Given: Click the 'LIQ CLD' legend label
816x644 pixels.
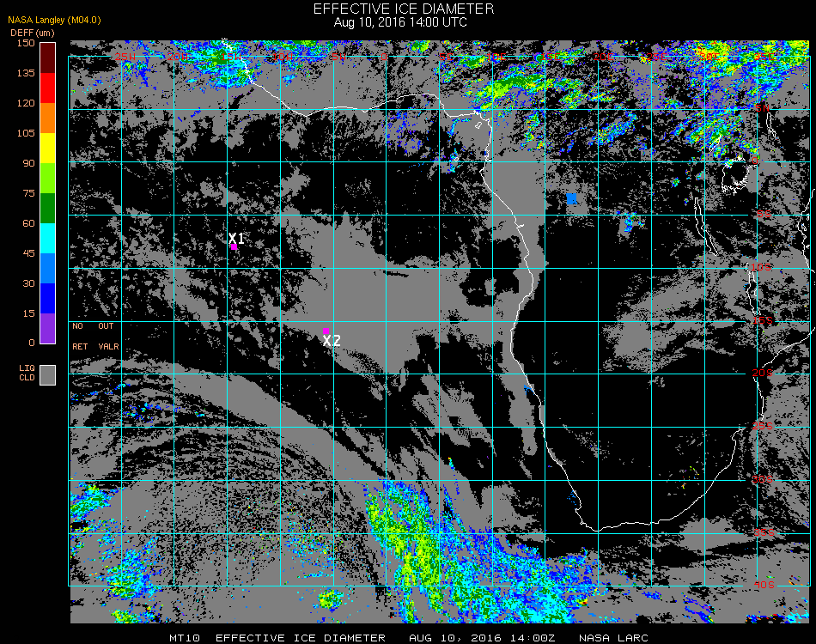Looking at the screenshot, I should [x=27, y=373].
